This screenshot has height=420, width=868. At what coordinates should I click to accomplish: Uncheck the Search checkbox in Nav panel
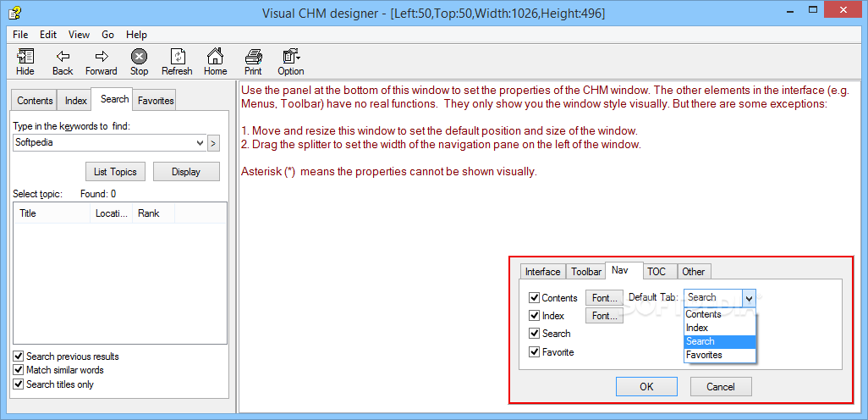[x=534, y=334]
